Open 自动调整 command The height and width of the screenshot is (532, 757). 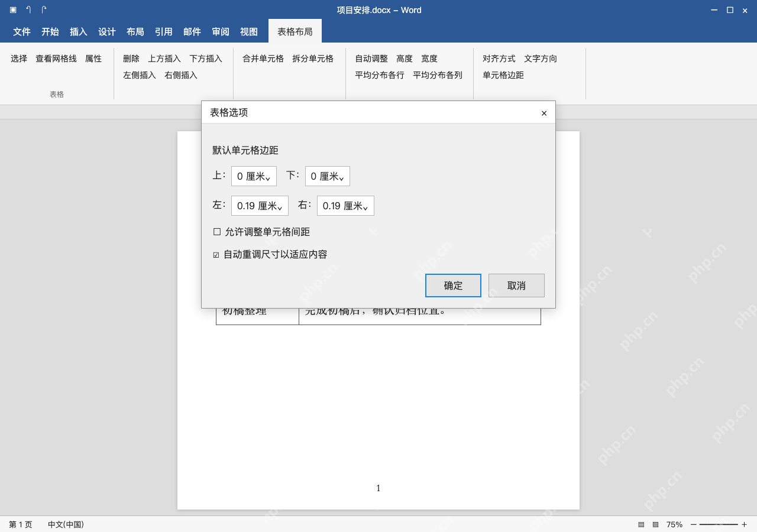[371, 59]
